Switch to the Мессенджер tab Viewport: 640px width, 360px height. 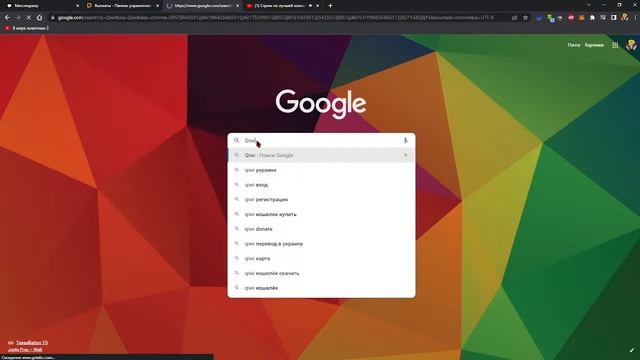coord(41,6)
